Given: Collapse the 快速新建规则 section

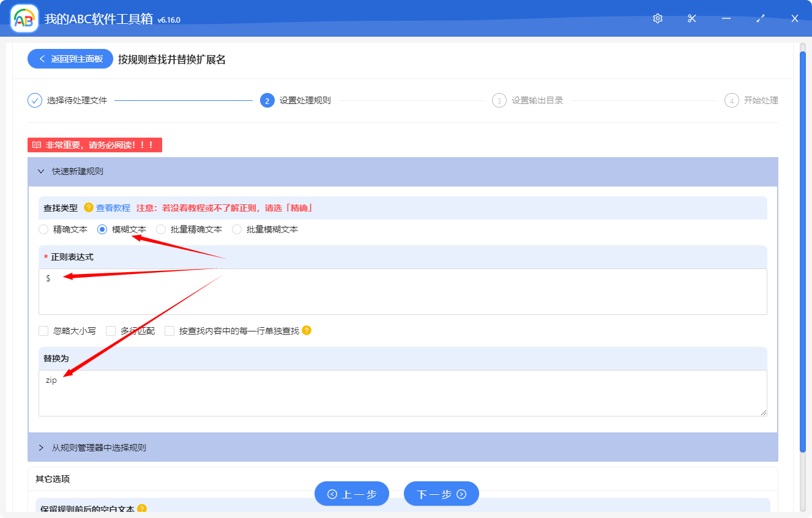Looking at the screenshot, I should pyautogui.click(x=403, y=172).
